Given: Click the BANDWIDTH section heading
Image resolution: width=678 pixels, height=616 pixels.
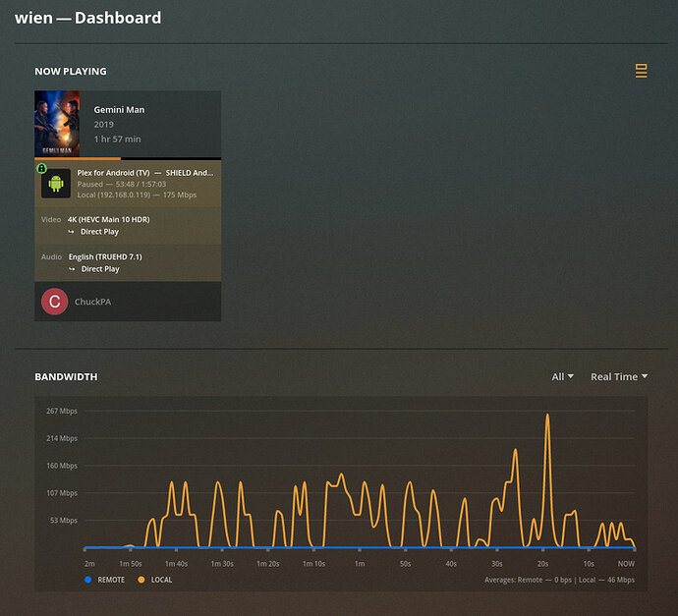Looking at the screenshot, I should click(x=66, y=377).
